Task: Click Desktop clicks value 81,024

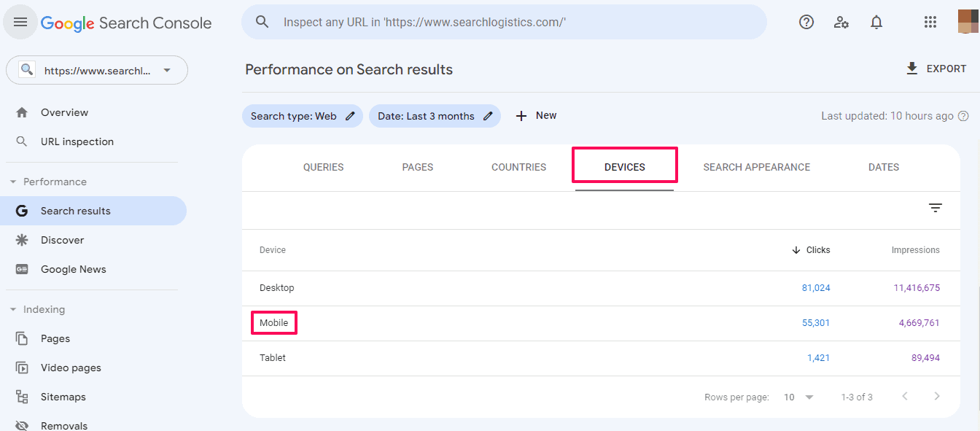Action: pos(816,288)
